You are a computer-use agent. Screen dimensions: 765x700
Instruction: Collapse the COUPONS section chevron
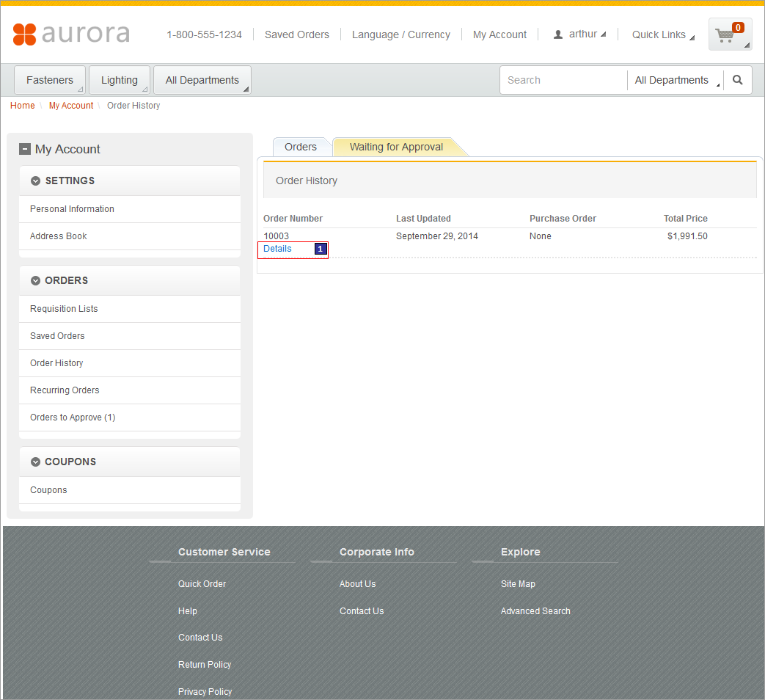click(x=35, y=462)
